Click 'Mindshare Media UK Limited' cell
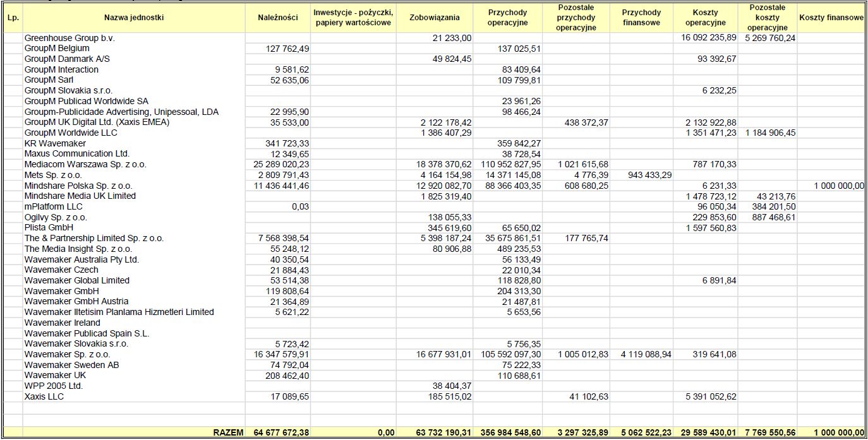This screenshot has height=440, width=868. pos(80,196)
